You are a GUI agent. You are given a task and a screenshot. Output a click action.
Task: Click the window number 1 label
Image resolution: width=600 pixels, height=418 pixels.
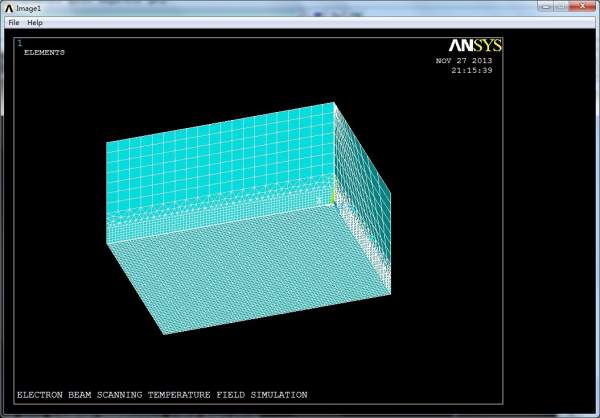[20, 43]
